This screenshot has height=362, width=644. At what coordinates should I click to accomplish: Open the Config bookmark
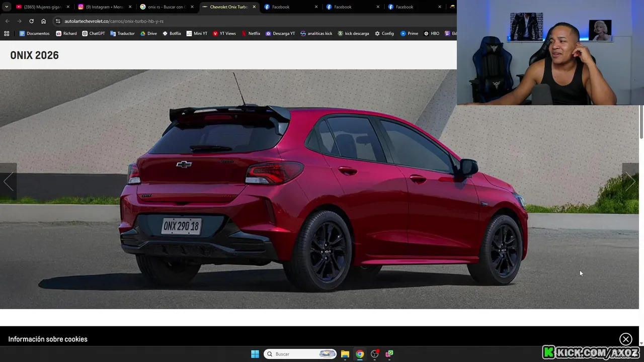(384, 34)
